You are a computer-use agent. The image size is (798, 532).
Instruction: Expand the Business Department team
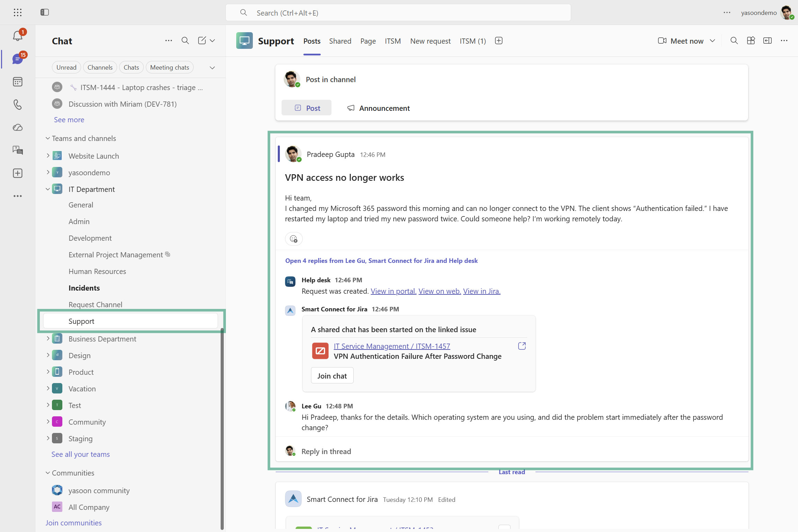pyautogui.click(x=48, y=339)
